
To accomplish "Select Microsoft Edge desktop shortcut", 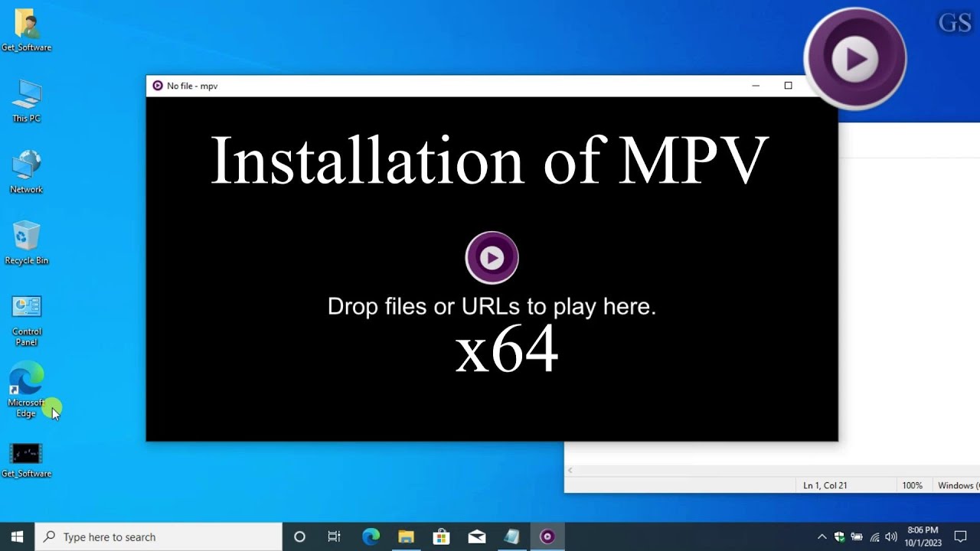I will tap(26, 390).
